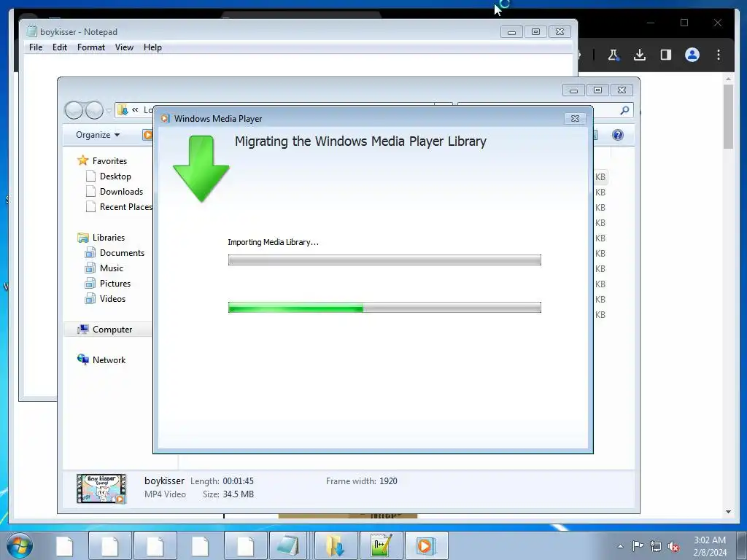This screenshot has height=560, width=747.
Task: Click the Favorites star icon
Action: (x=83, y=160)
